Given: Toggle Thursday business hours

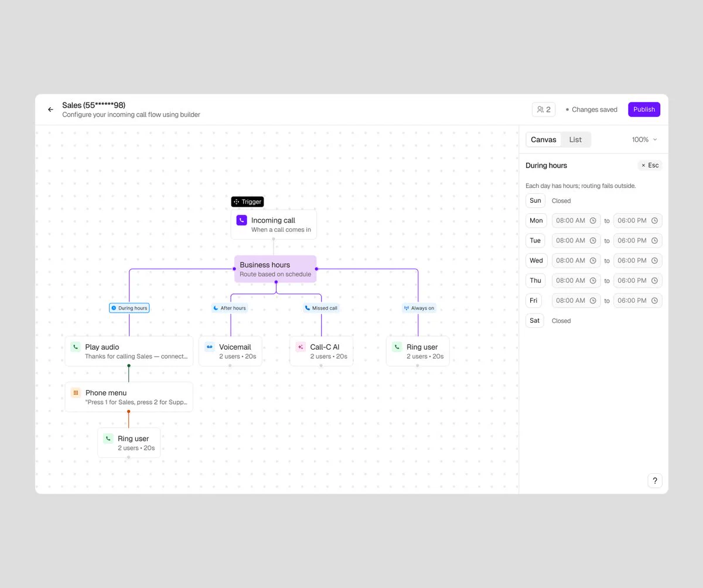Looking at the screenshot, I should [x=535, y=281].
